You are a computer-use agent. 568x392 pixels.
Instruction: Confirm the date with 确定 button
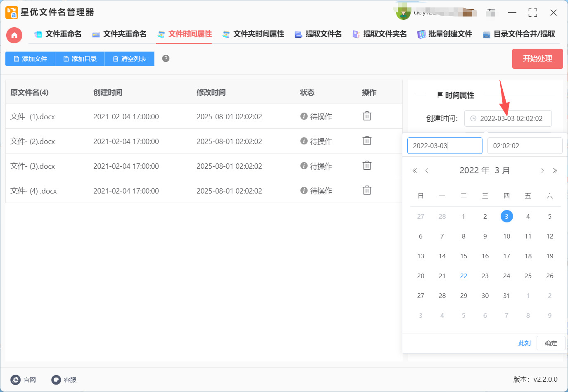coord(551,343)
